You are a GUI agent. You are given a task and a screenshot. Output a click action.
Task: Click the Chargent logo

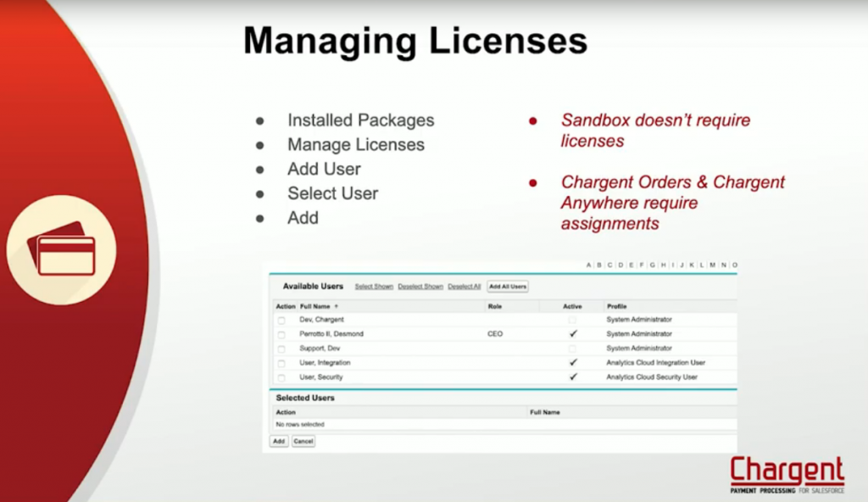click(x=787, y=475)
